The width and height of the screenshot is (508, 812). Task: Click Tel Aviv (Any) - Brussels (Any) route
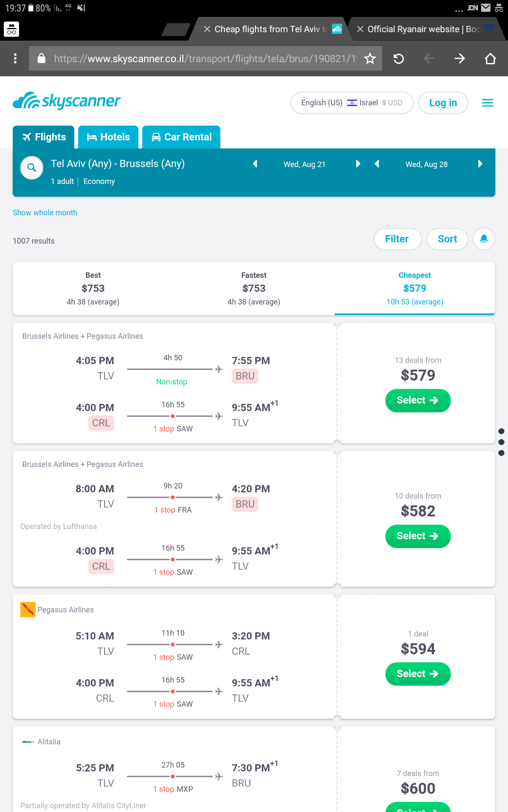click(x=118, y=164)
